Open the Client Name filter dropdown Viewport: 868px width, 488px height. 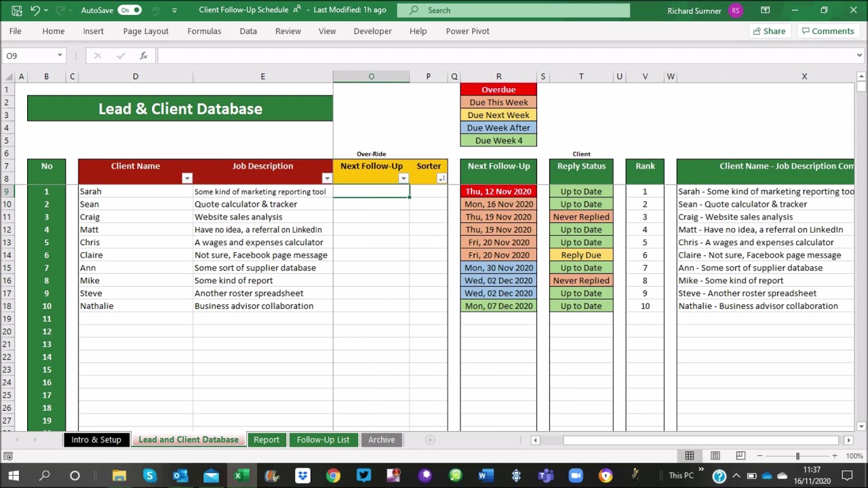(x=187, y=178)
